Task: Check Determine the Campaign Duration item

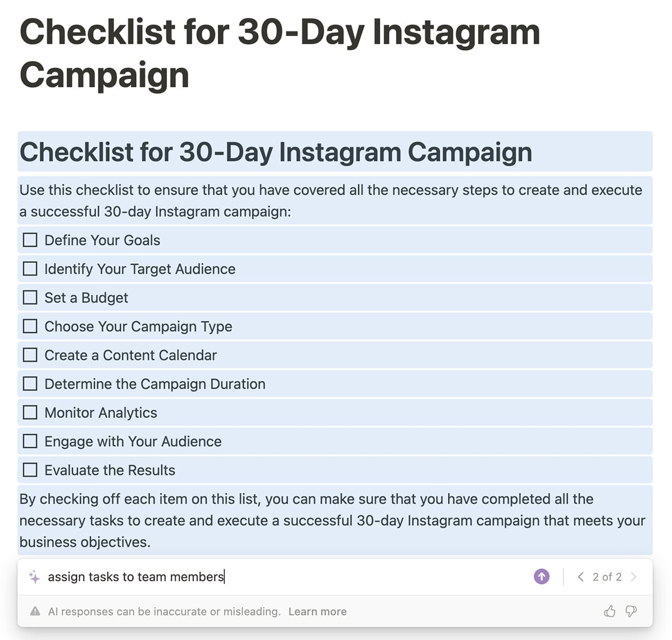Action: 30,384
